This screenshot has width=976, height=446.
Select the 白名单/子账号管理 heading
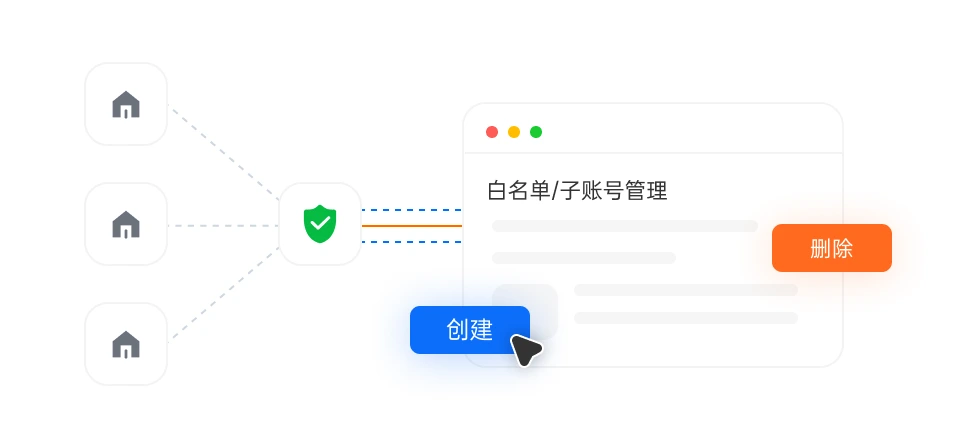[577, 190]
